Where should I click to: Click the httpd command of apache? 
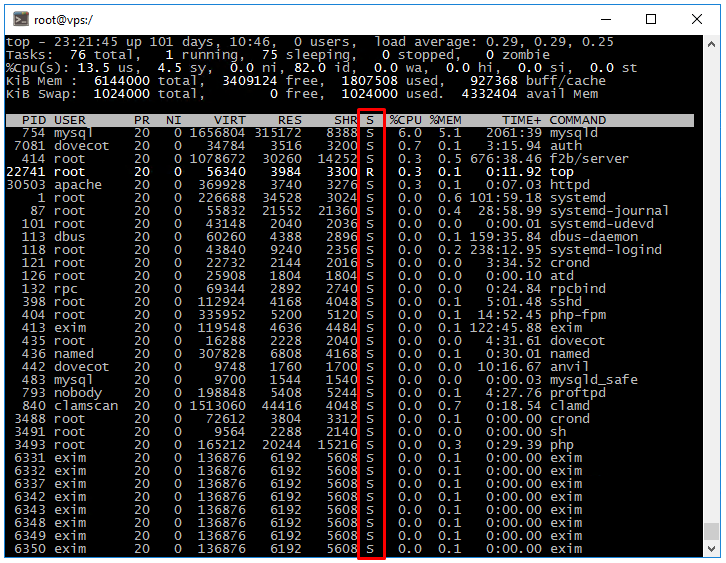click(570, 185)
